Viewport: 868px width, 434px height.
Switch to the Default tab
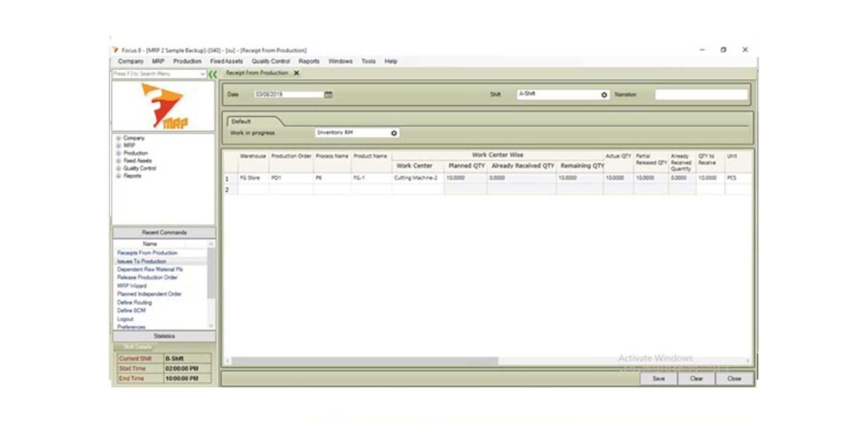[x=241, y=121]
